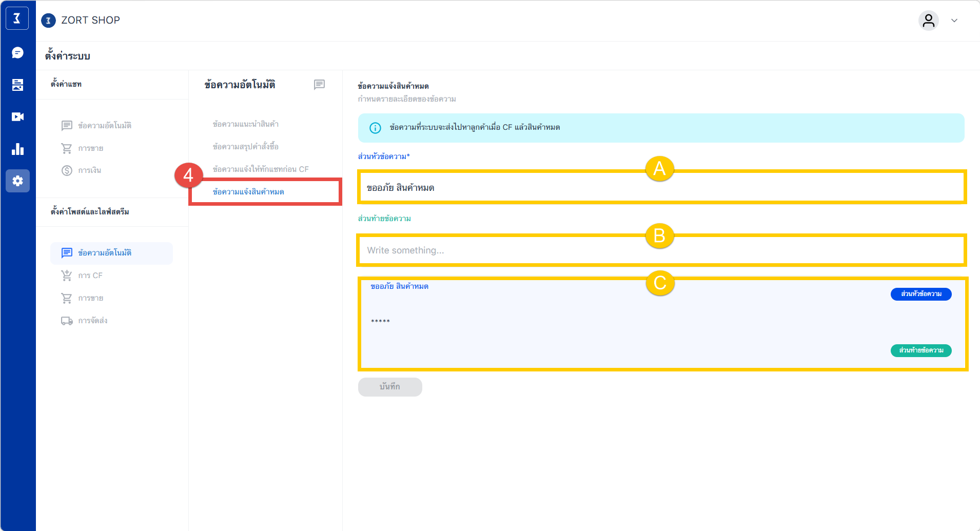
Task: Click the Zort logo at top left
Action: (x=17, y=19)
